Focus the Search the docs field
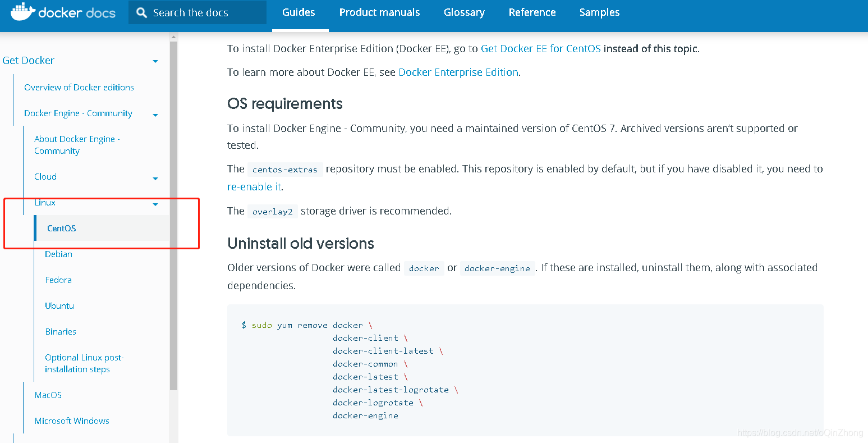 [198, 12]
